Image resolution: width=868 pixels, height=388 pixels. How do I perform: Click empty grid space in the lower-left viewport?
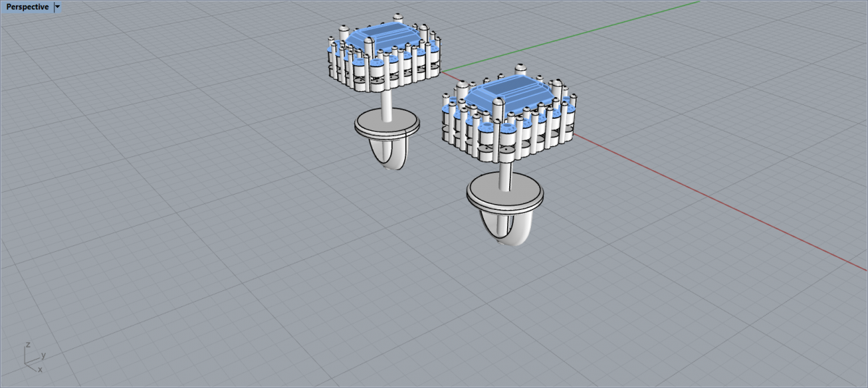(x=145, y=290)
